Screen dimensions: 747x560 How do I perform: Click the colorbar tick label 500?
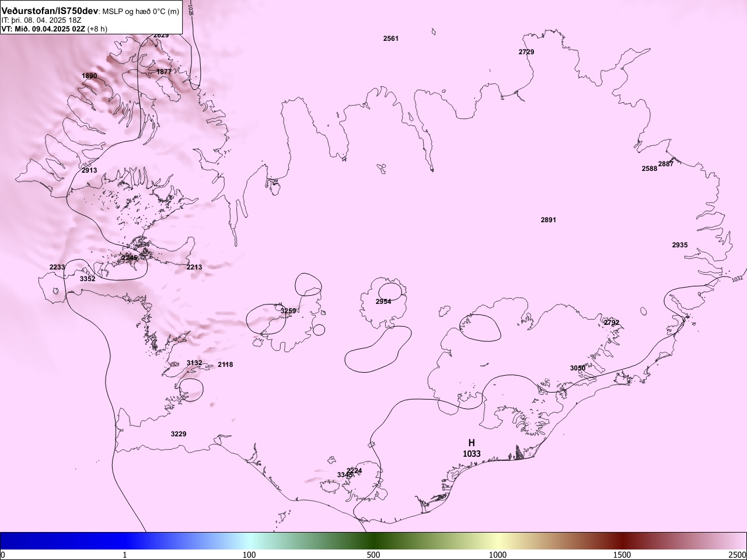[373, 555]
